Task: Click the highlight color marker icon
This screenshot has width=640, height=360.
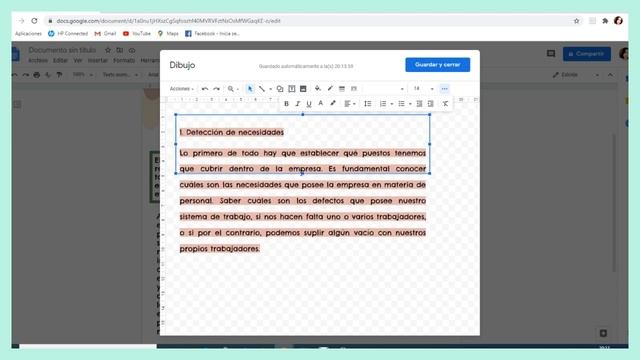Action: tap(333, 103)
